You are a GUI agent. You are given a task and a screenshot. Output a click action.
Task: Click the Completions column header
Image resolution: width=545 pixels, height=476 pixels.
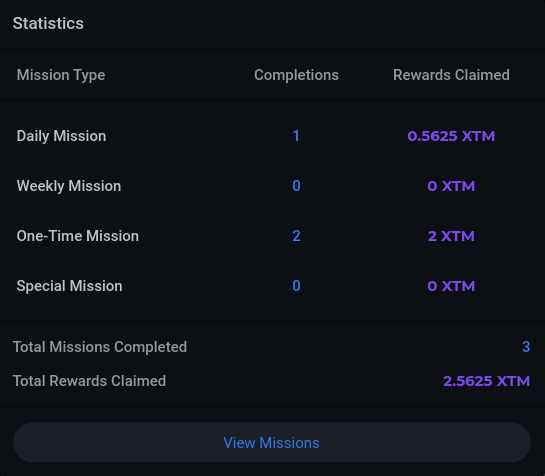pyautogui.click(x=296, y=75)
